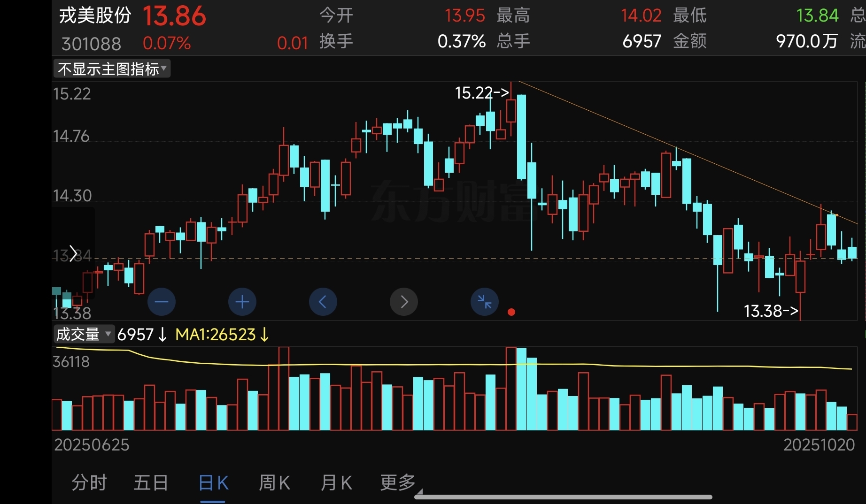Click turnover rate value 0.37%
The width and height of the screenshot is (866, 504).
462,42
